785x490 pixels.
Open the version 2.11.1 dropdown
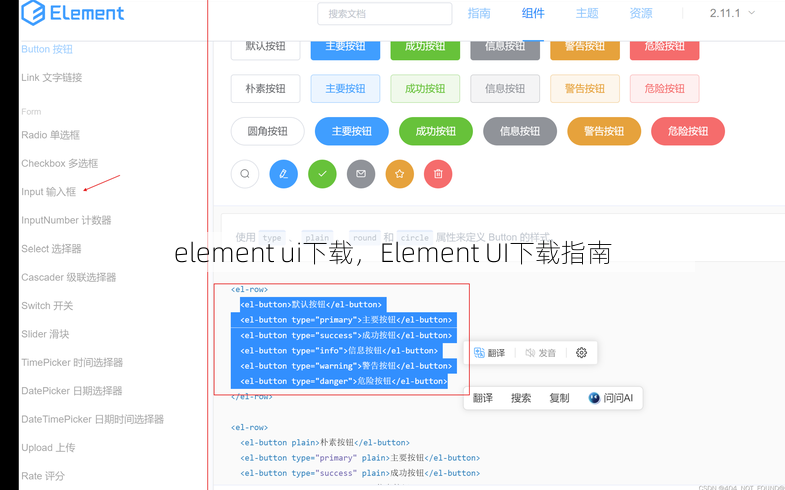[732, 13]
